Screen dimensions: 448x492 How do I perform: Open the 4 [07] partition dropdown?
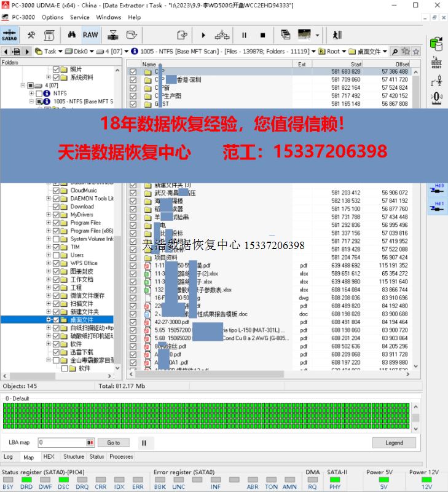tap(127, 52)
